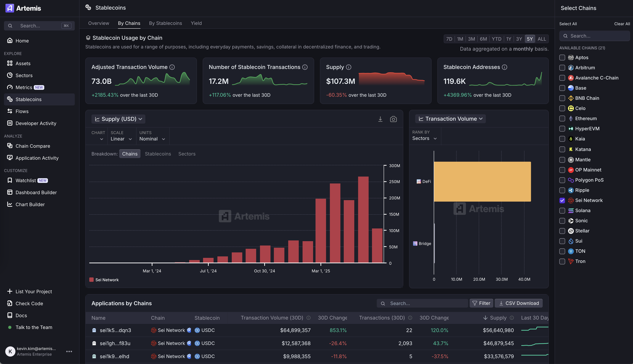Open Chain Compare sidebar icon

click(x=10, y=146)
